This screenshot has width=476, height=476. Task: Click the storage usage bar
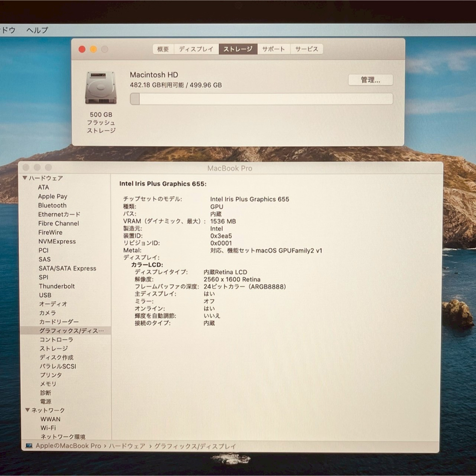coord(261,99)
